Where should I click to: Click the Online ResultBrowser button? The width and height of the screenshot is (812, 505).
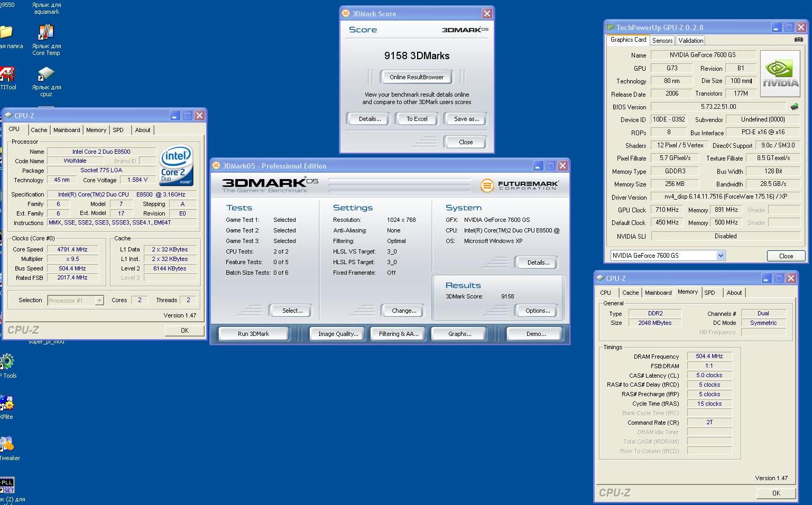[x=417, y=77]
